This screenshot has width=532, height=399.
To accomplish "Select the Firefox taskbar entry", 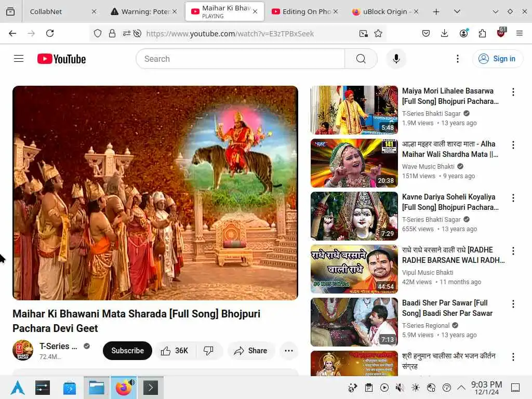I will pos(124,388).
